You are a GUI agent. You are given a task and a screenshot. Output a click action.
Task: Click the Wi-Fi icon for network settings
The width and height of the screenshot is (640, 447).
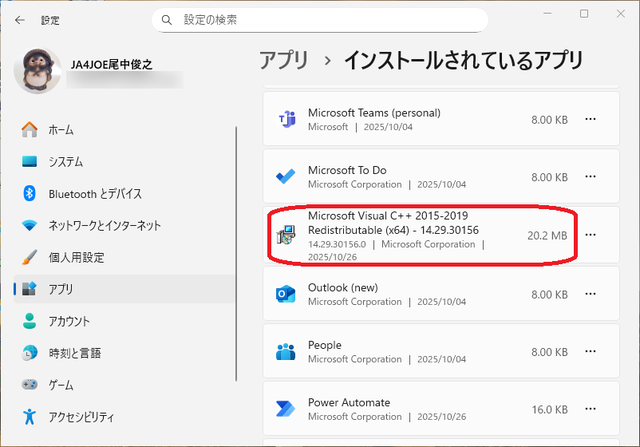(x=29, y=225)
